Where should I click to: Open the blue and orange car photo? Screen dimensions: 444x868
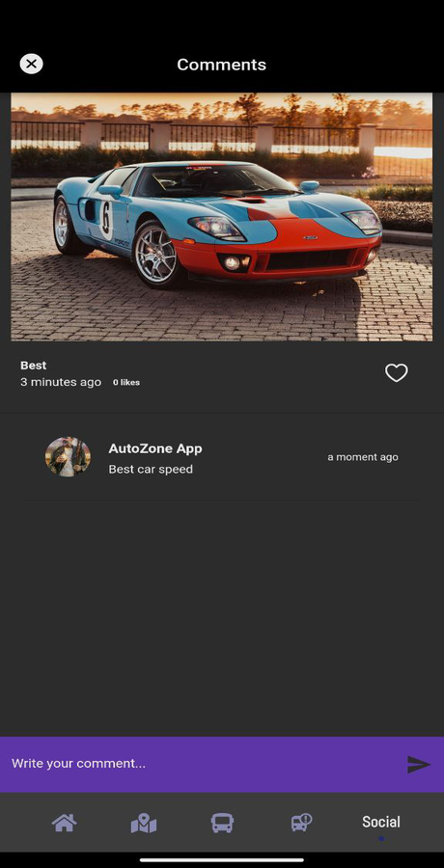tap(222, 216)
